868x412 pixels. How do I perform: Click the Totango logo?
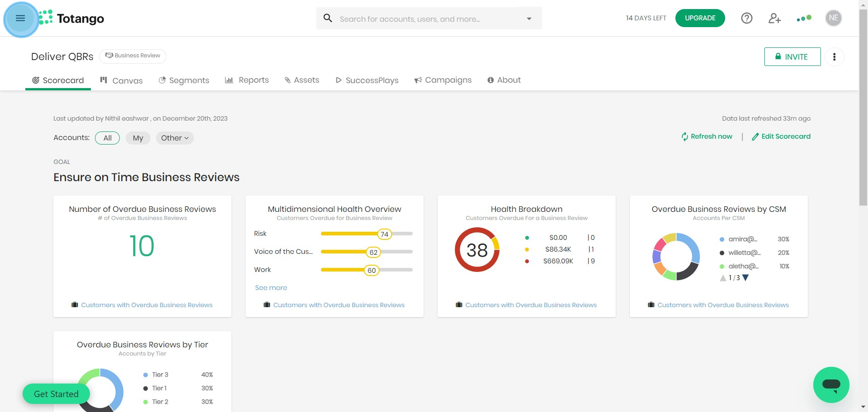coord(72,19)
